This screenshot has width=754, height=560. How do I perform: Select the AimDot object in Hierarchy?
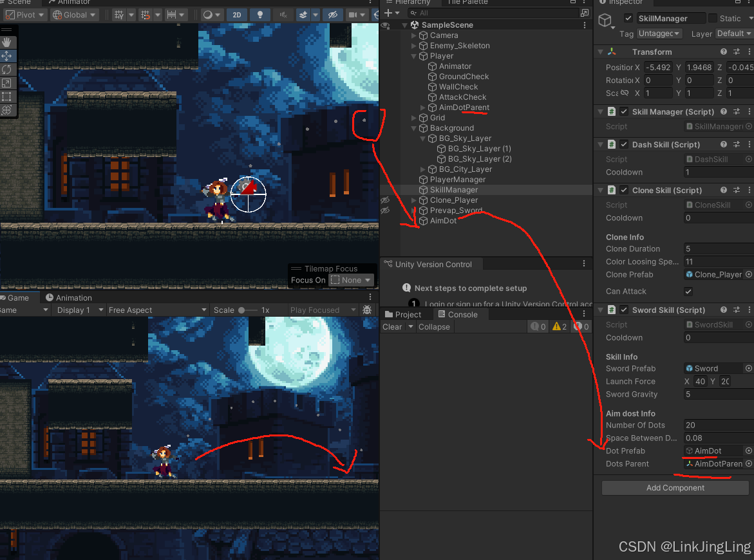[443, 221]
